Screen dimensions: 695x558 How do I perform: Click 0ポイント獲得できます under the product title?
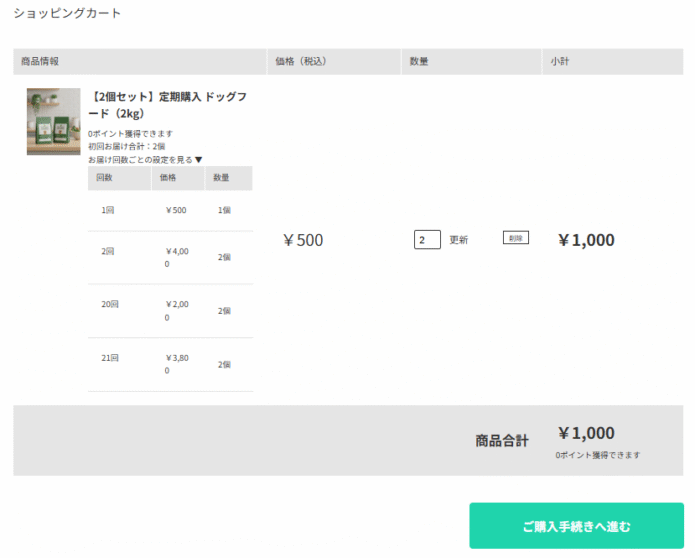(x=130, y=133)
